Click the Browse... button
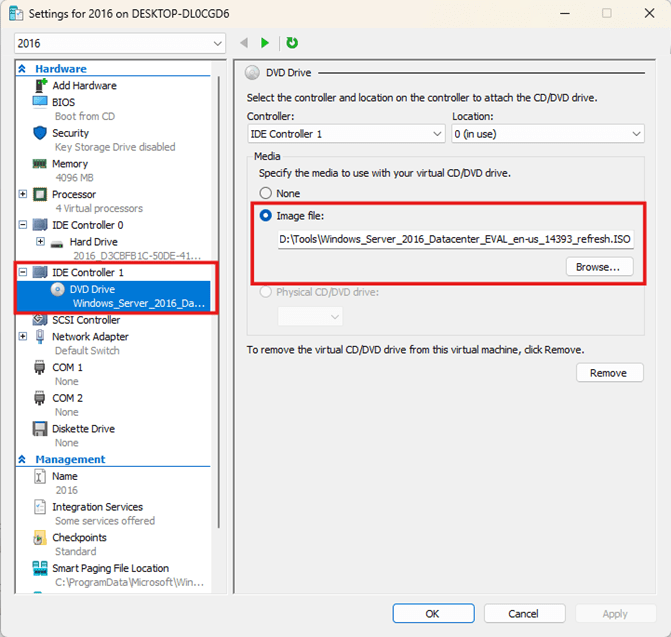Image resolution: width=671 pixels, height=637 pixels. (x=599, y=267)
